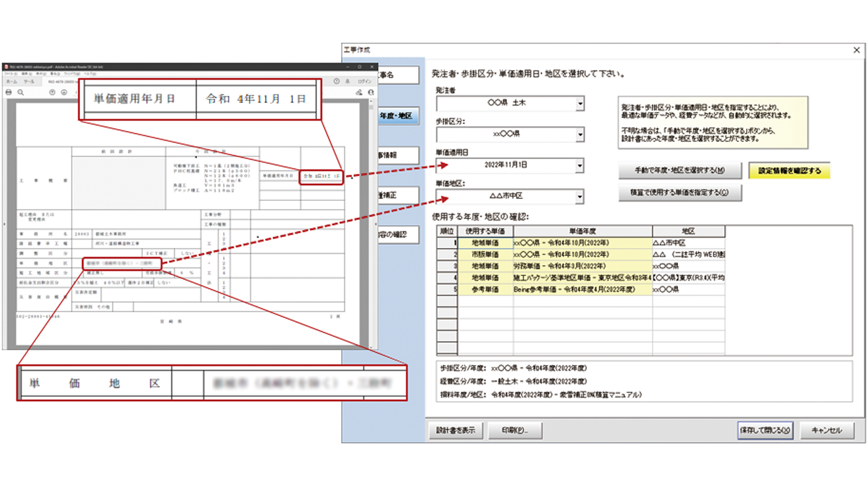868x487 pixels.
Task: Click the 順位 column header
Action: tap(447, 231)
